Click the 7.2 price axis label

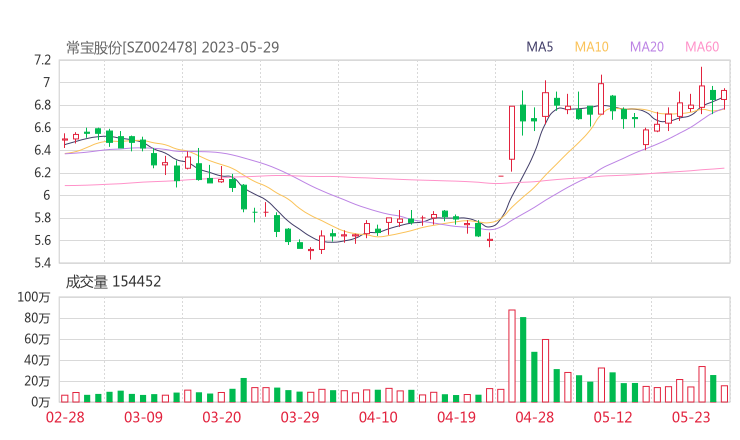(42, 60)
